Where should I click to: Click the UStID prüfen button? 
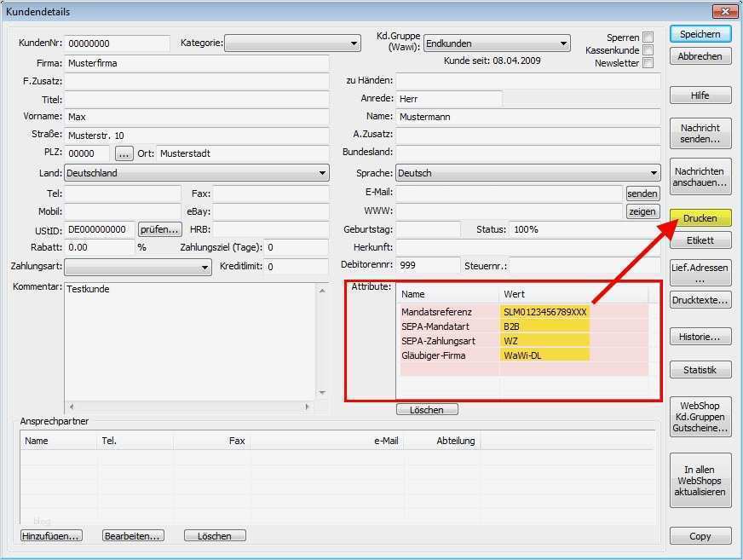click(x=159, y=229)
